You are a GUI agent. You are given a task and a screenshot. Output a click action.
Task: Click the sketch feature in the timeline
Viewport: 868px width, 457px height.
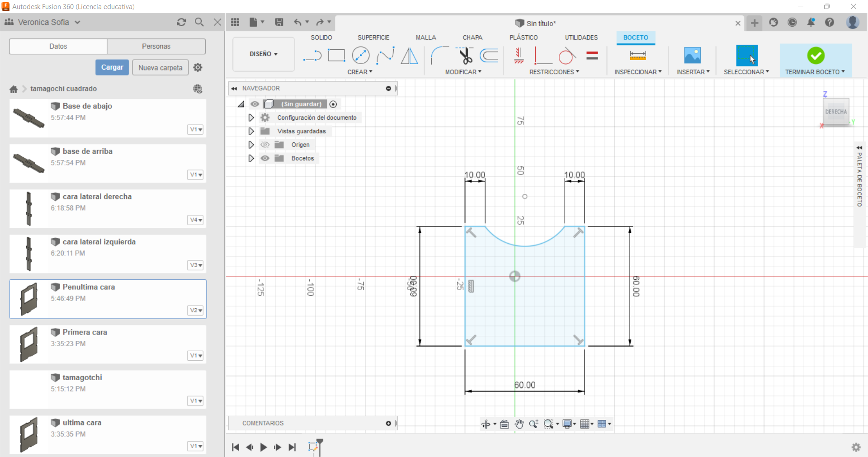coord(313,447)
